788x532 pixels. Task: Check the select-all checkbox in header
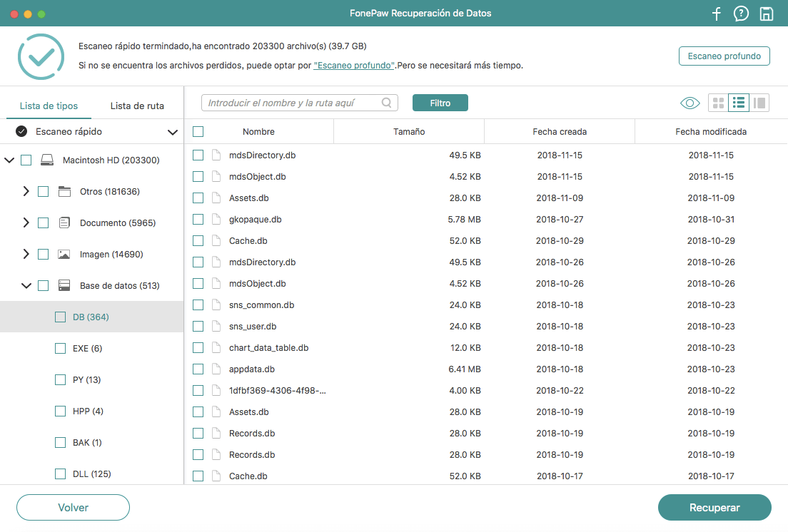198,131
